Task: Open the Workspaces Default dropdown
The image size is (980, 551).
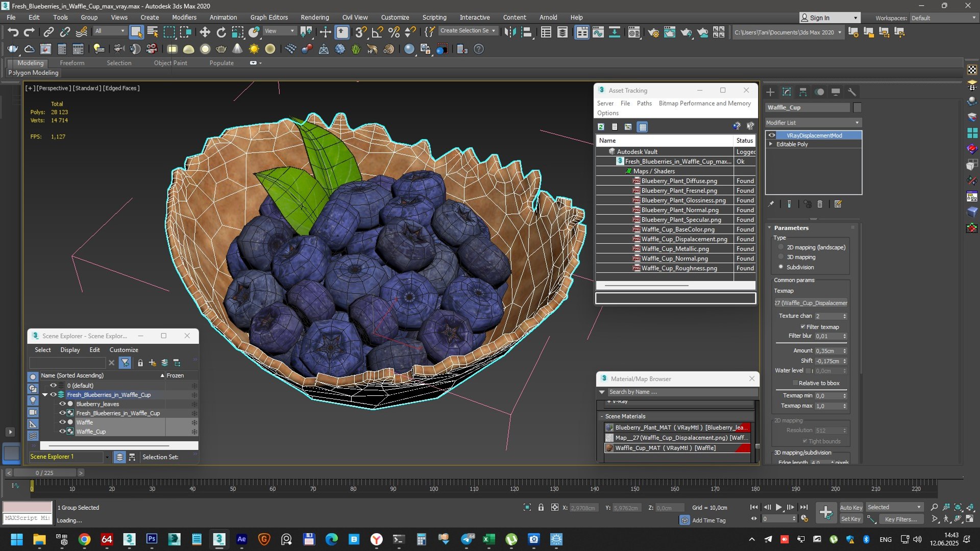Action: (943, 18)
